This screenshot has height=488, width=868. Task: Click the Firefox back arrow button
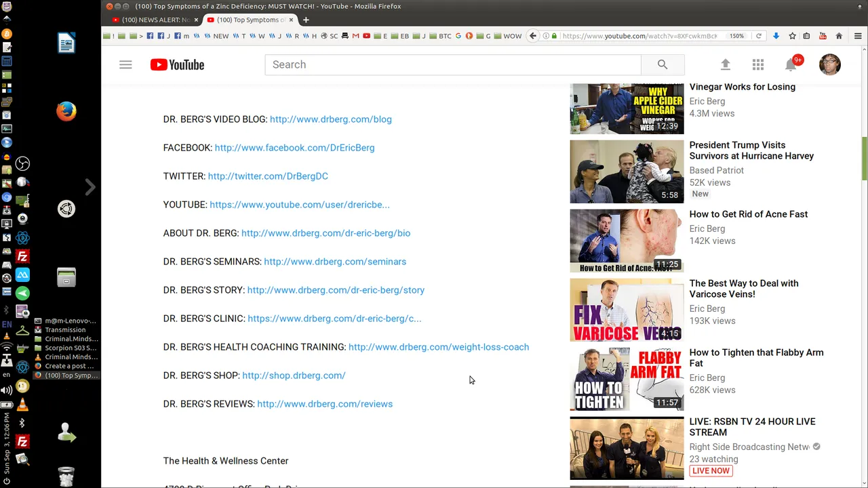click(x=533, y=36)
